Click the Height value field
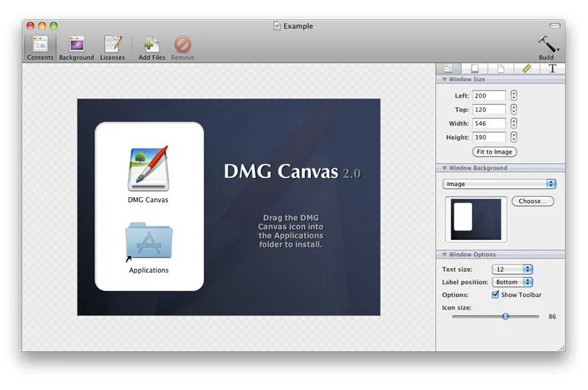The image size is (588, 390). (x=489, y=137)
